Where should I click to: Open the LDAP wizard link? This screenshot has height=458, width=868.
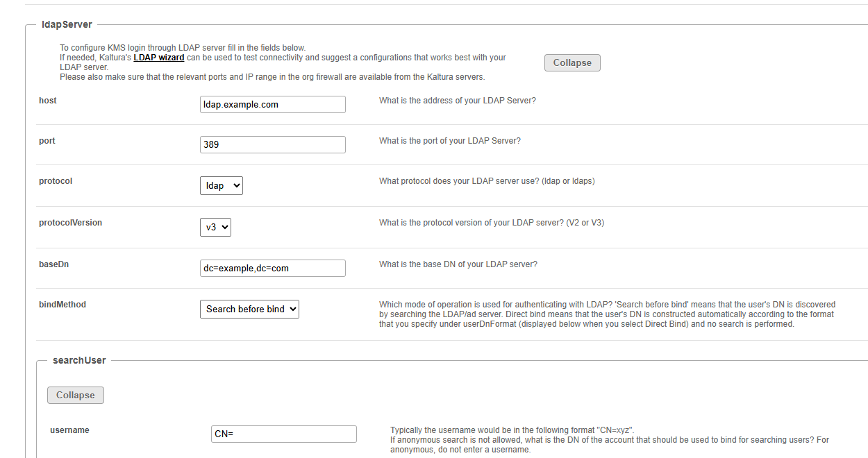(x=159, y=58)
